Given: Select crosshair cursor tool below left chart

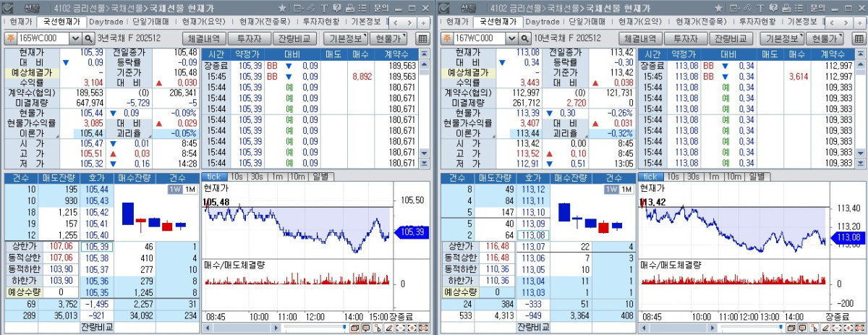Looking at the screenshot, I should (378, 328).
